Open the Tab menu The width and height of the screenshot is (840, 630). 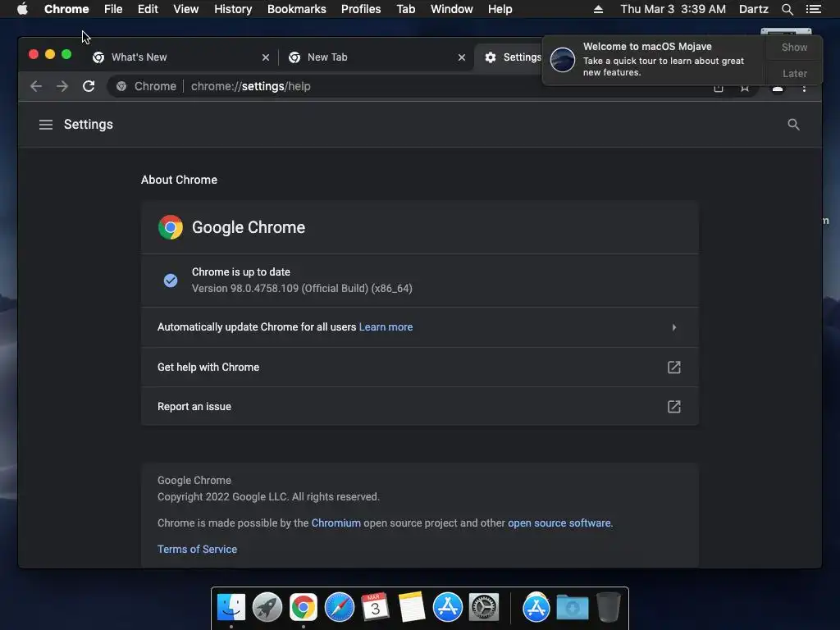point(405,9)
